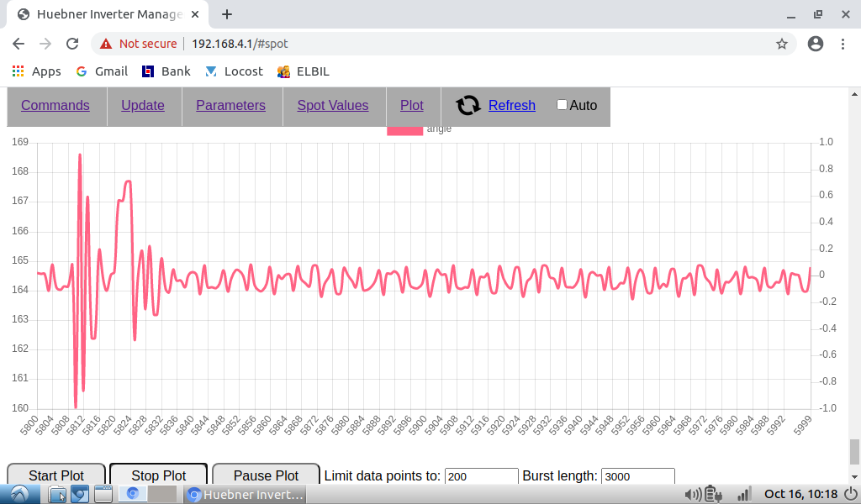Switch to the Parameters tab
Screen dimensions: 861x504
coord(230,105)
